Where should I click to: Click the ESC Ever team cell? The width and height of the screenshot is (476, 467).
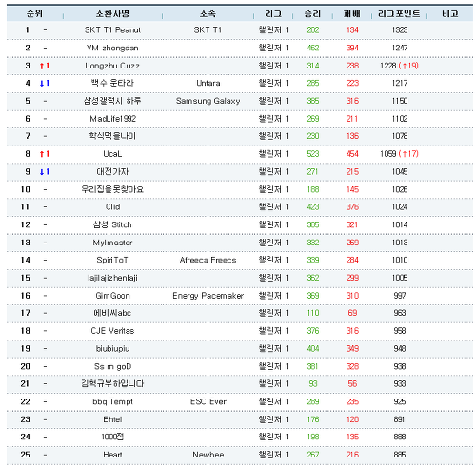pos(208,401)
